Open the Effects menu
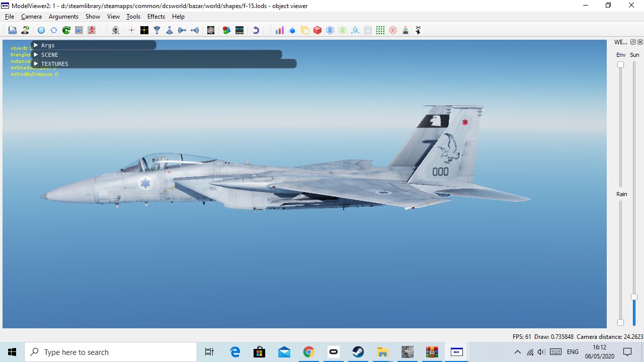 pos(156,17)
